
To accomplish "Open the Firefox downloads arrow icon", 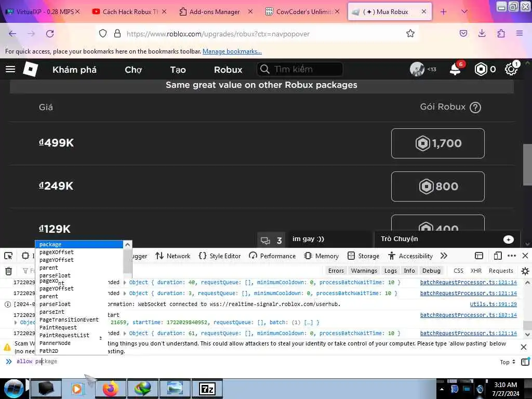I will [x=482, y=33].
